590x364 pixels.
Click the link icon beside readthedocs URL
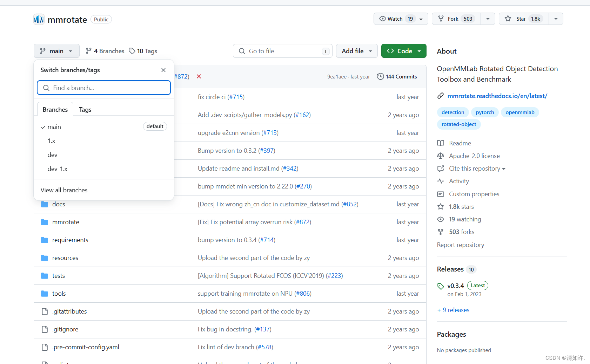pyautogui.click(x=441, y=96)
